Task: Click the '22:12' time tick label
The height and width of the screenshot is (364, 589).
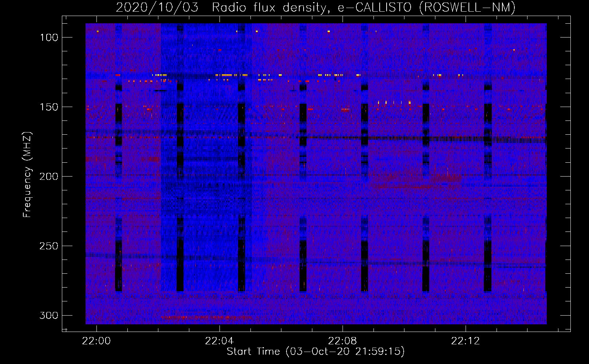Action: [466, 341]
